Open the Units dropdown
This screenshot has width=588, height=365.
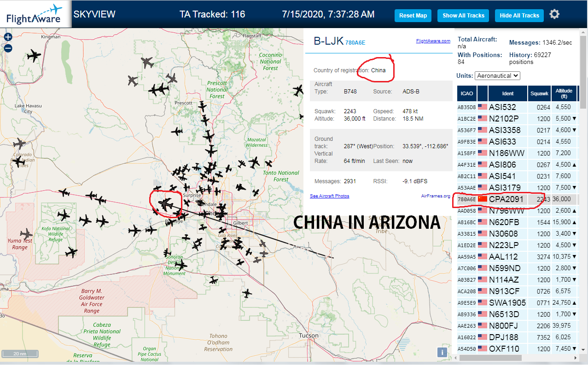498,75
